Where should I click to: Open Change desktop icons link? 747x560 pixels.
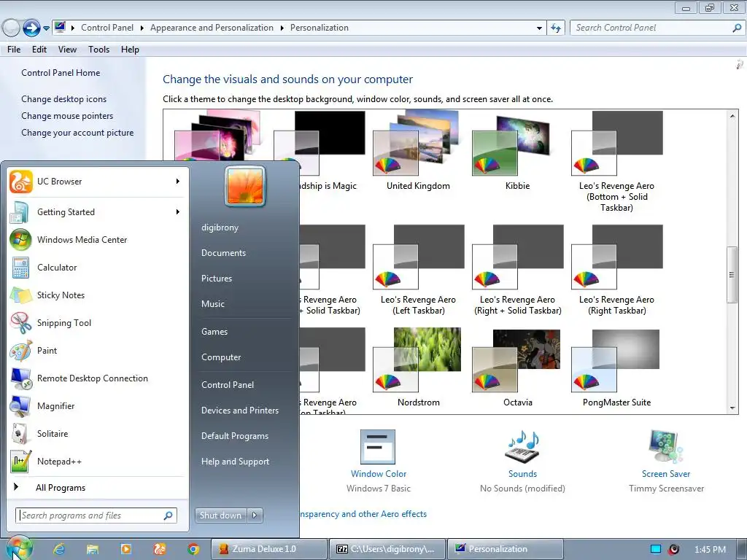coord(64,99)
